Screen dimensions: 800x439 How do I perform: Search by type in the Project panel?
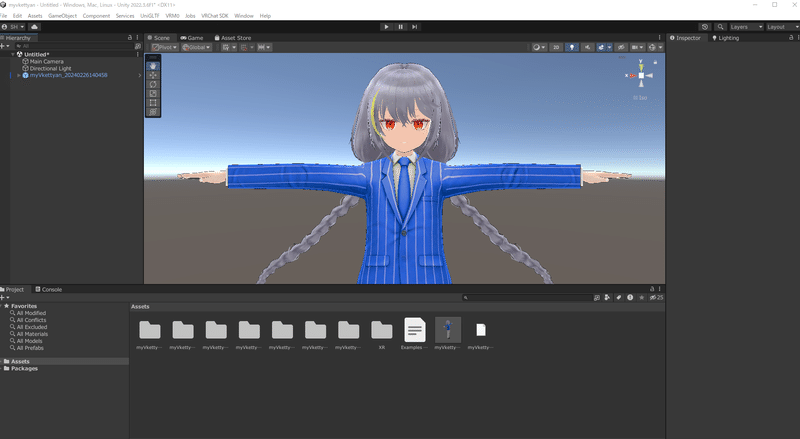pos(607,298)
